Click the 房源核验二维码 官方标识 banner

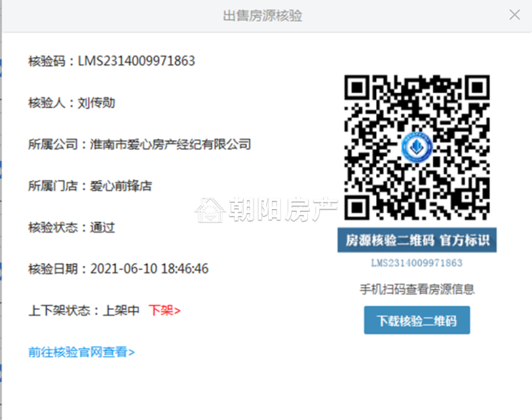pos(417,240)
